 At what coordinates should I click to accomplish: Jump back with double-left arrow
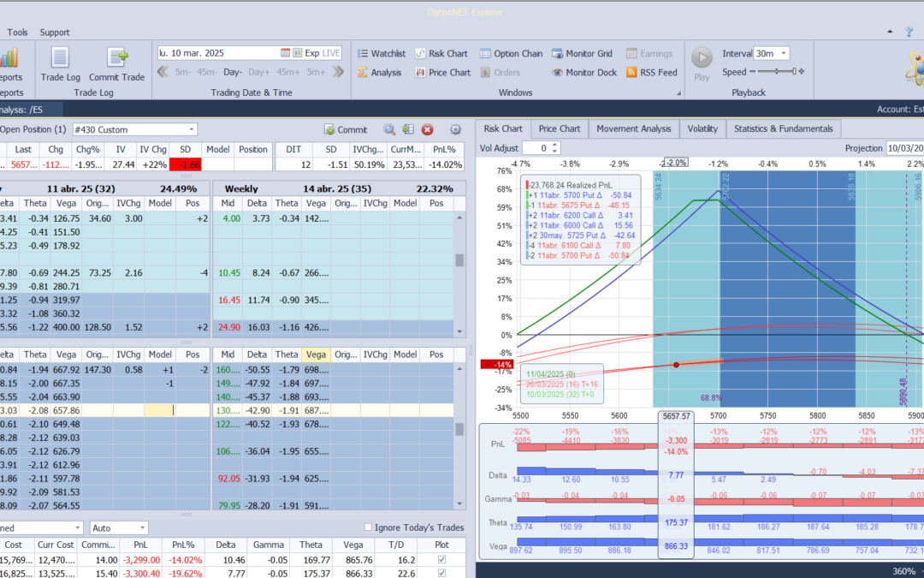(163, 72)
